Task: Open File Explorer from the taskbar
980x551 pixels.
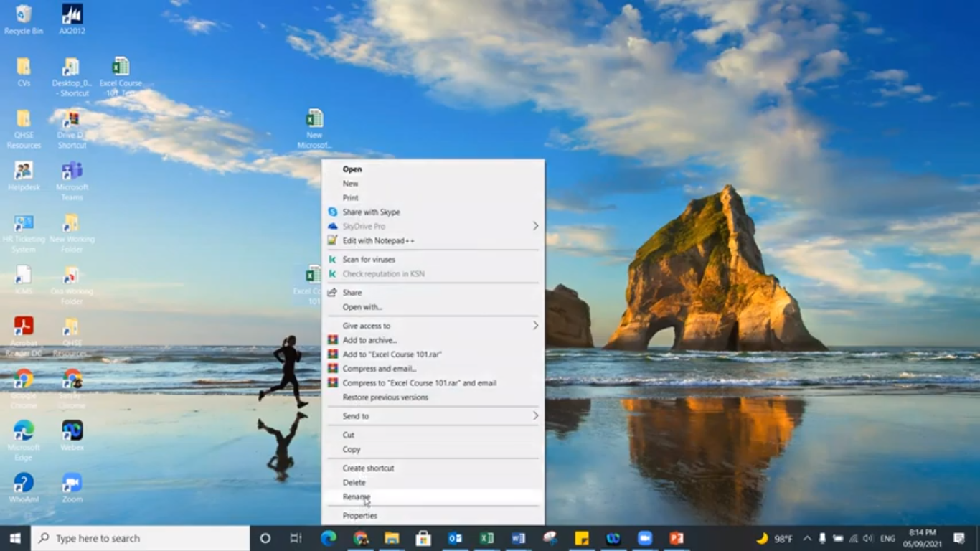Action: click(392, 538)
